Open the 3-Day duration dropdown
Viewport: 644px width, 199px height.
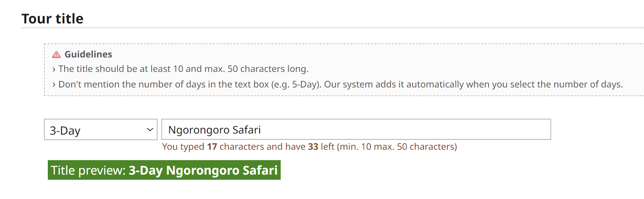point(101,130)
